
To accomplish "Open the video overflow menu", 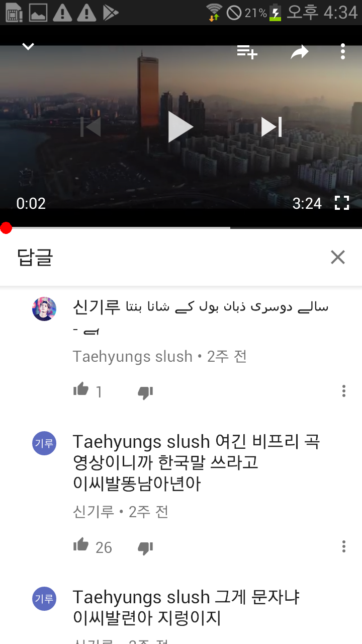I will coord(342,52).
